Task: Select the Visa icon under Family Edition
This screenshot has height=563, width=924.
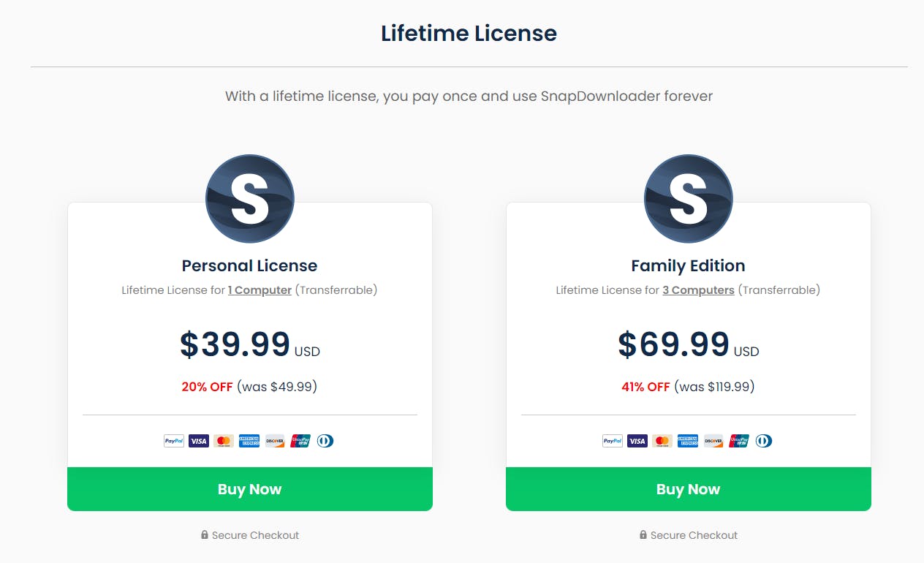Action: (x=637, y=441)
